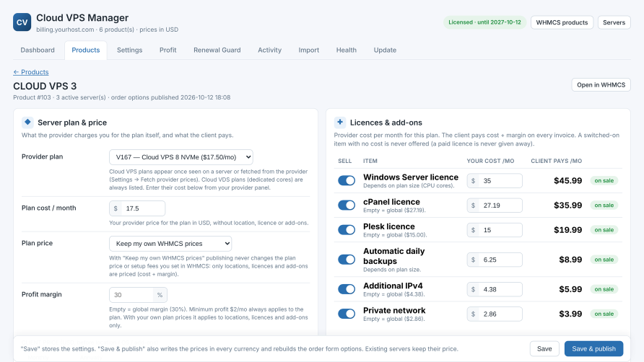Image resolution: width=644 pixels, height=362 pixels.
Task: Click the CLOUD VPS 3 heading
Action: 45,86
